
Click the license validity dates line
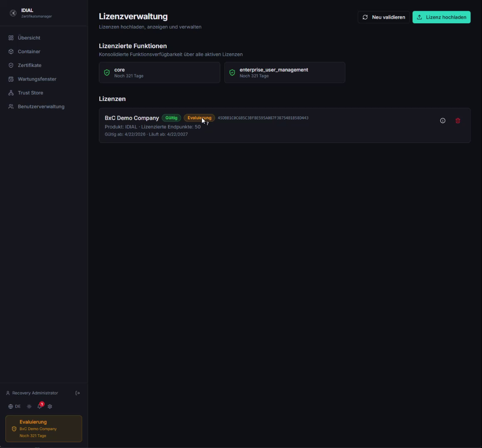[146, 134]
